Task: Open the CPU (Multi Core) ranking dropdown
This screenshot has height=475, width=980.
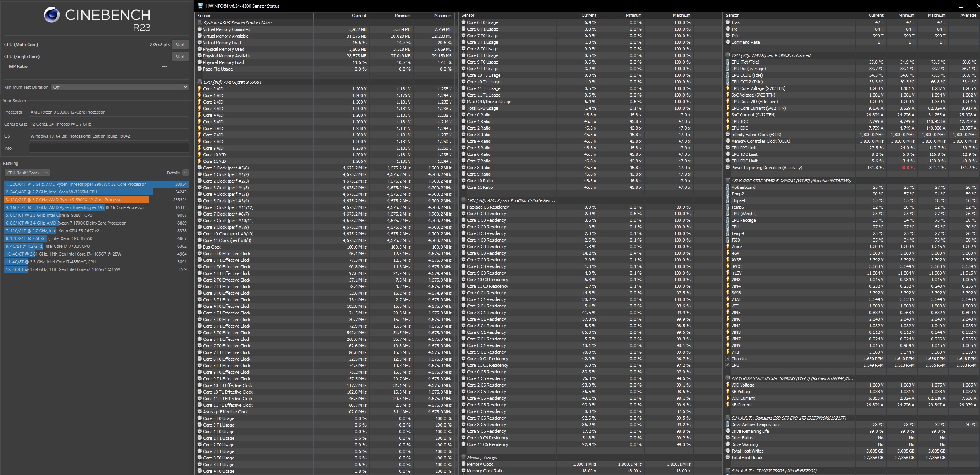Action: (x=28, y=173)
